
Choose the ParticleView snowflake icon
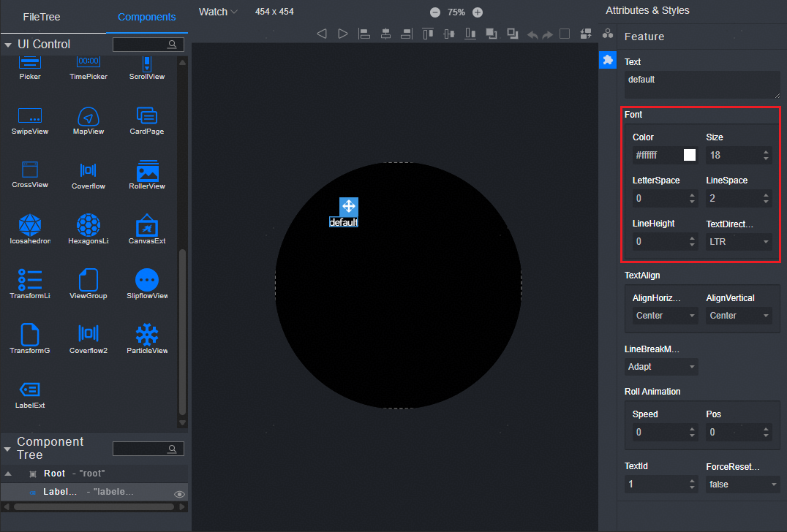(147, 335)
